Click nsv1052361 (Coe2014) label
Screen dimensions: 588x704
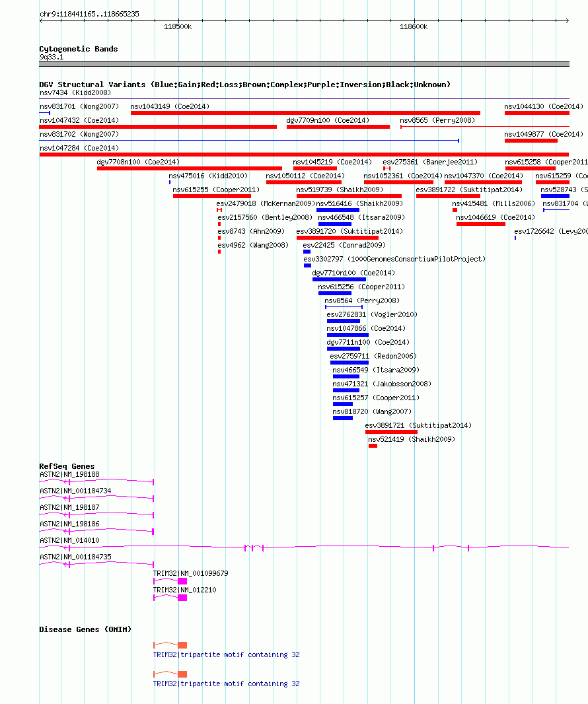coord(403,176)
